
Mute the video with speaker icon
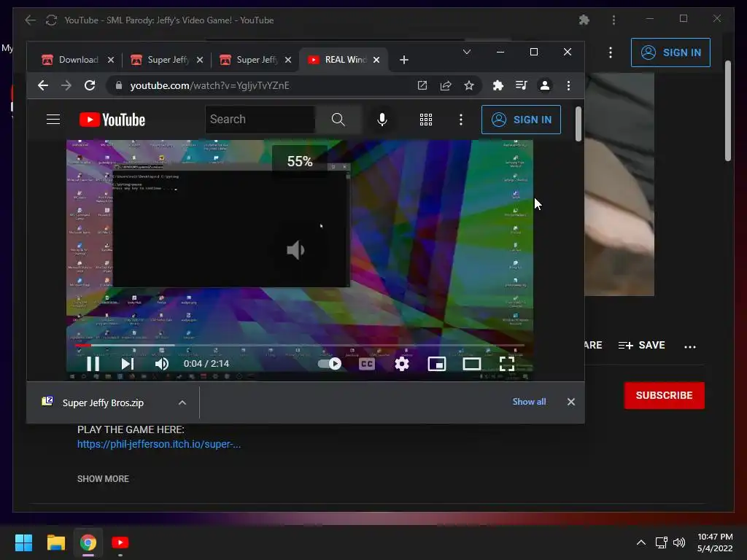point(162,364)
